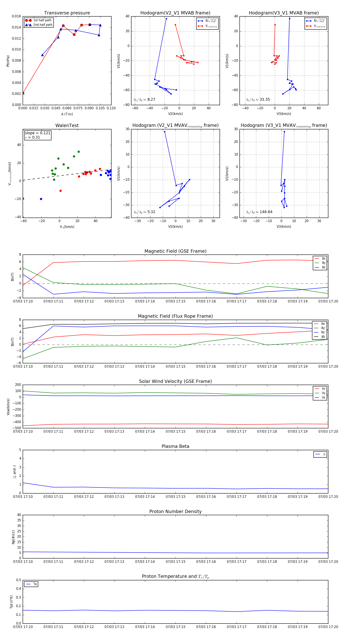
Task: Click the 'Hodogram(V3_V1 MVAB frame)' title
Action: 284,13
